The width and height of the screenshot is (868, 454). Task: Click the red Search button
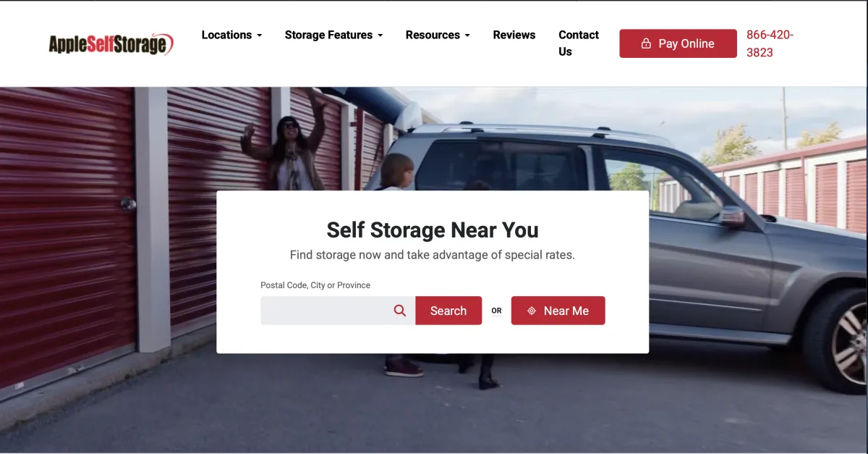click(448, 311)
